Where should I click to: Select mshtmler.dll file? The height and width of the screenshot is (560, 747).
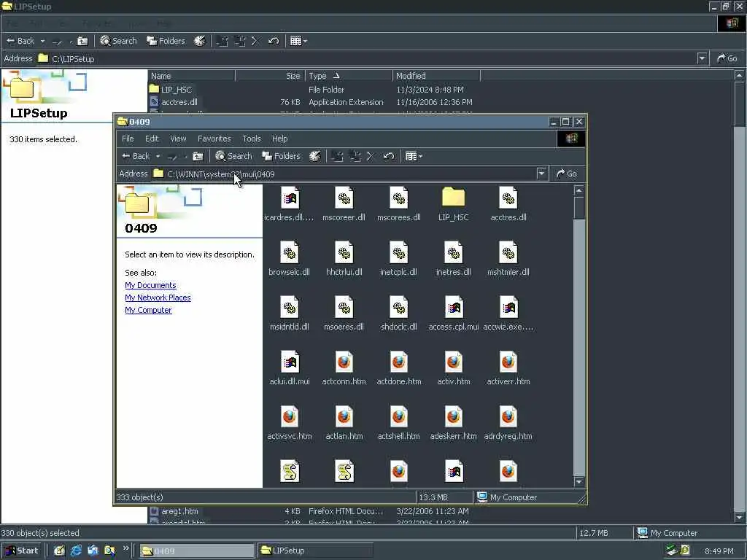tap(508, 259)
